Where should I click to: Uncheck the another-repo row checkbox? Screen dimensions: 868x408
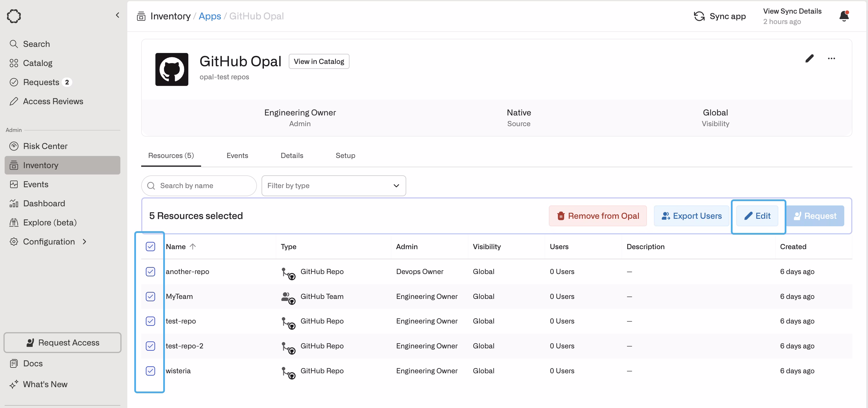150,271
